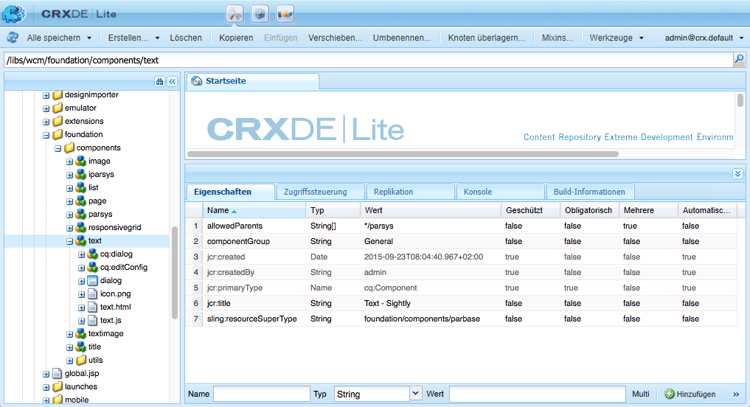Switch to the Konsole tab
Viewport: 750px width, 407px height.
click(x=500, y=192)
